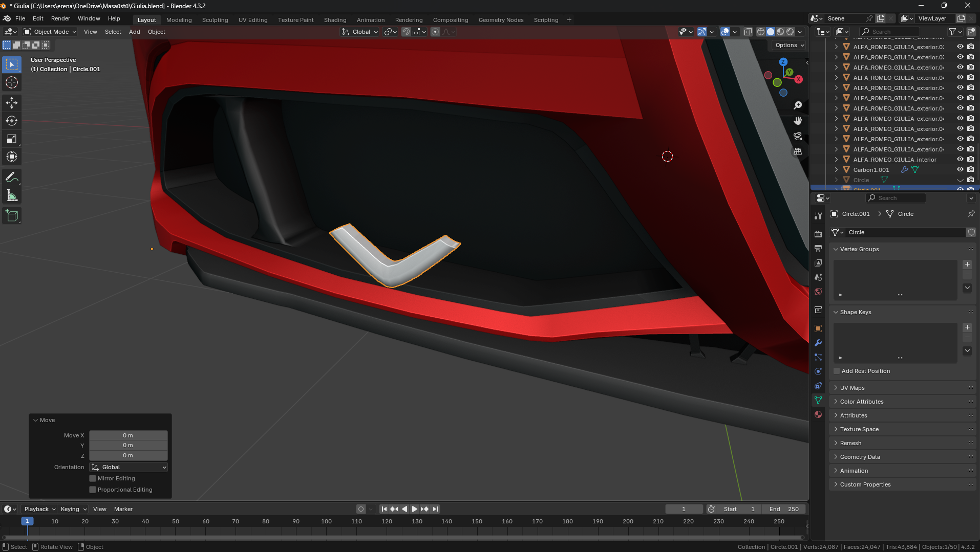Viewport: 980px width, 552px height.
Task: Click the Move X value field
Action: pyautogui.click(x=129, y=435)
